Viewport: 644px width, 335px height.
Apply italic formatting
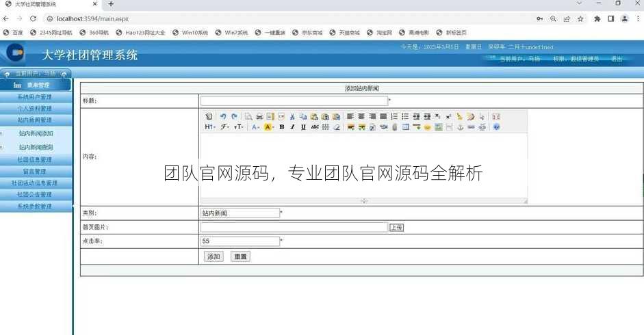point(292,127)
